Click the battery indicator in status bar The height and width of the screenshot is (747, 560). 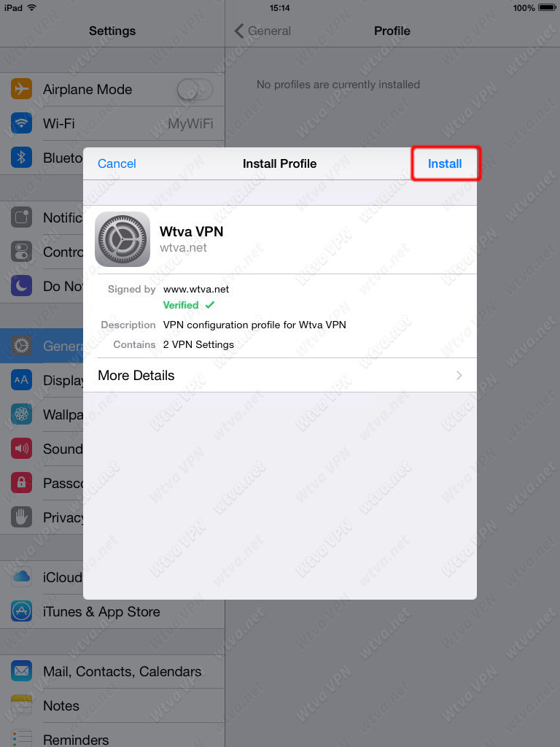click(547, 7)
